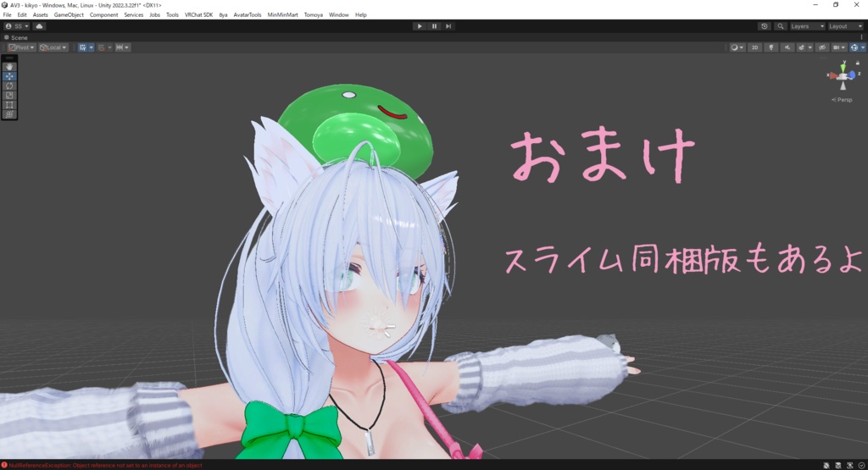
Task: Open the Pivot/Center handle dropdown
Action: tap(21, 47)
